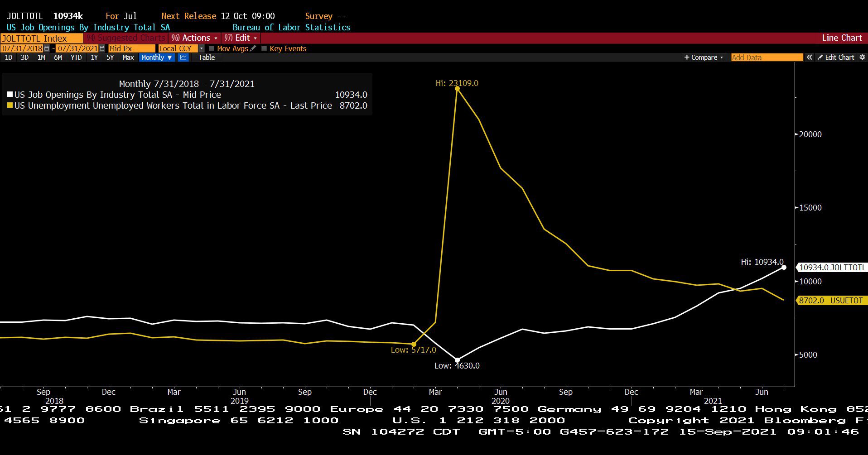
Task: Select the 5Y time range
Action: click(x=110, y=57)
